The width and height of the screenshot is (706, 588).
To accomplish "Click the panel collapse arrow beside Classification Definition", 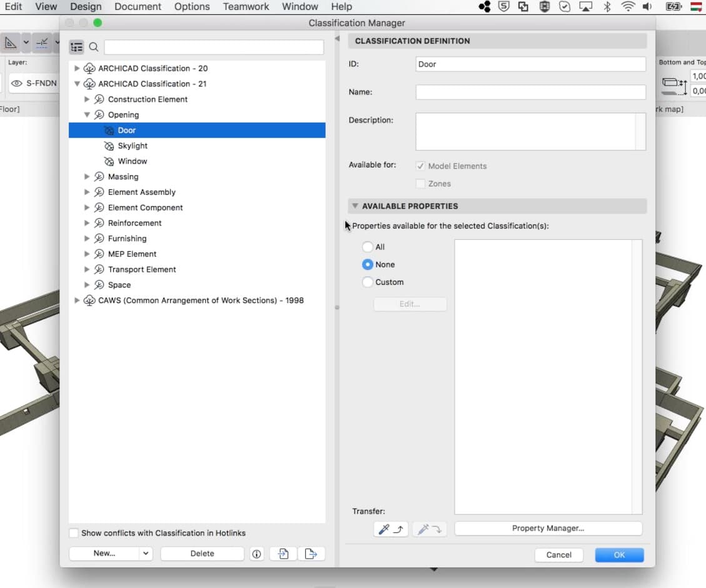I will tap(337, 39).
